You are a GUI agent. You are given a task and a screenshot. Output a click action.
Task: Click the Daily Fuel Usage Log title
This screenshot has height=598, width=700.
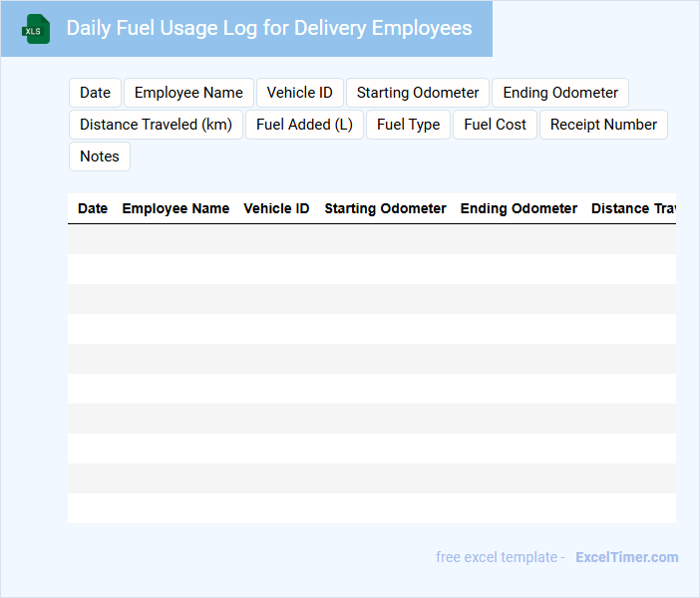click(269, 28)
